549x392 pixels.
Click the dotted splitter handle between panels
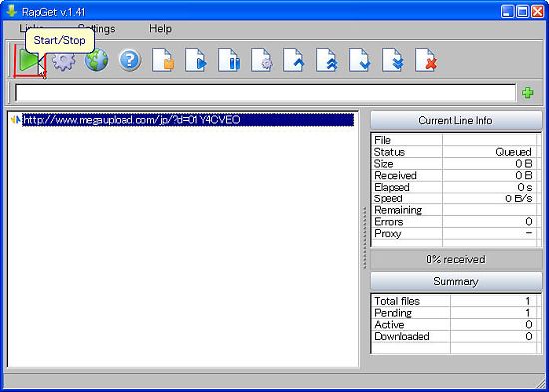[364, 238]
